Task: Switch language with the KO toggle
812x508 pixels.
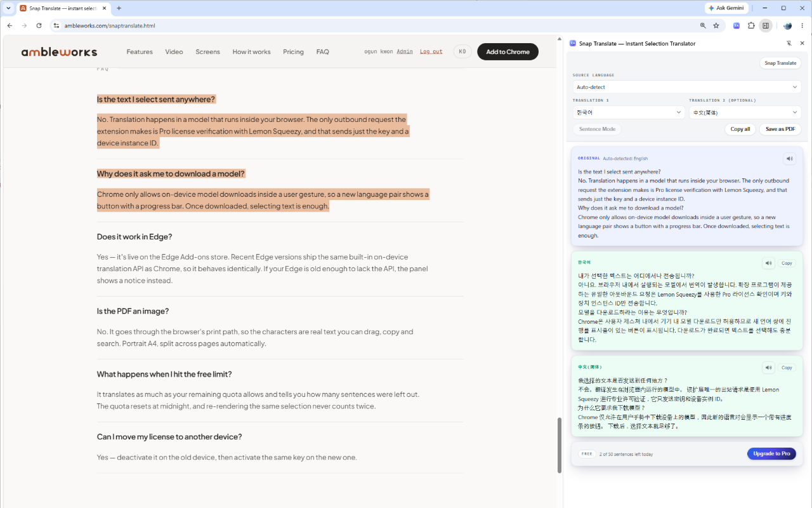Action: (x=462, y=52)
